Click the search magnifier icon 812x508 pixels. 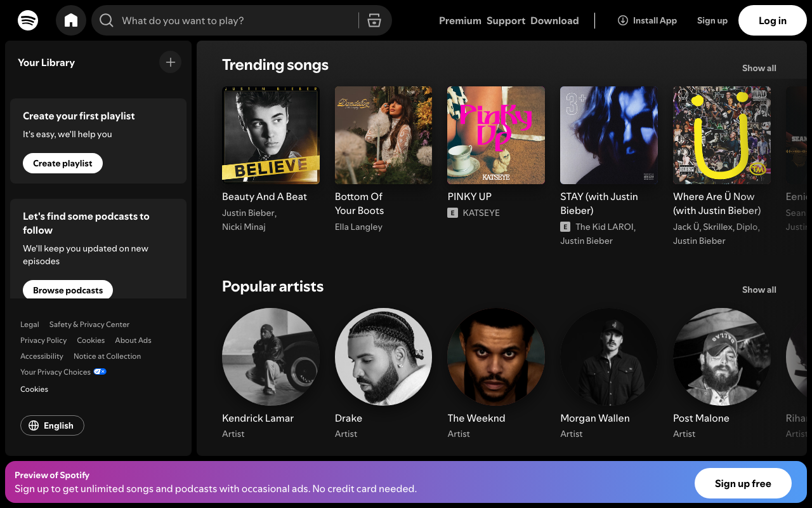106,20
